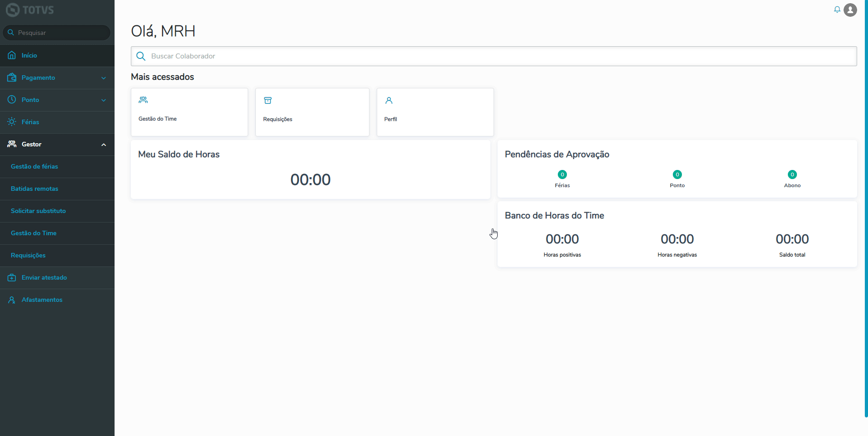
Task: Click the Saldo total value
Action: point(792,239)
